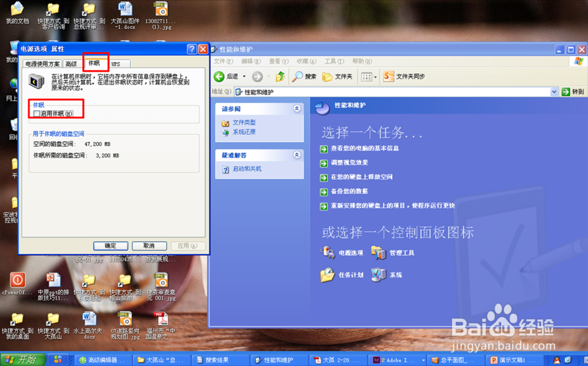Screen dimensions: 588x366
Task: Click the green up-folder icon in toolbar
Action: point(280,76)
